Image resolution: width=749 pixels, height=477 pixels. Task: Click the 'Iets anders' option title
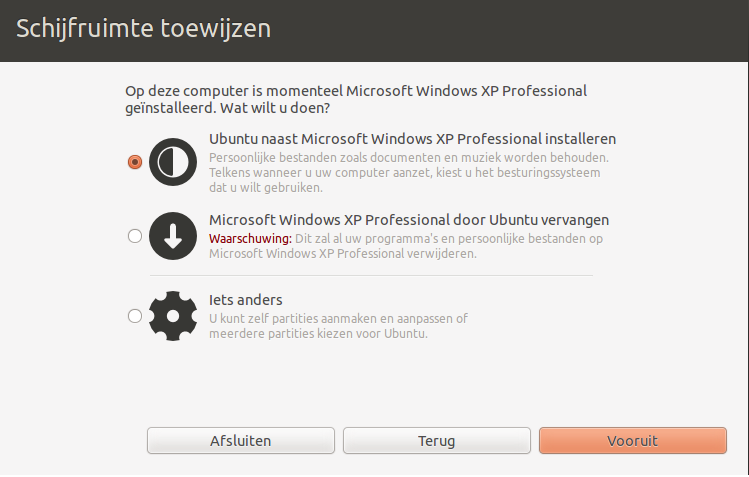click(x=246, y=300)
